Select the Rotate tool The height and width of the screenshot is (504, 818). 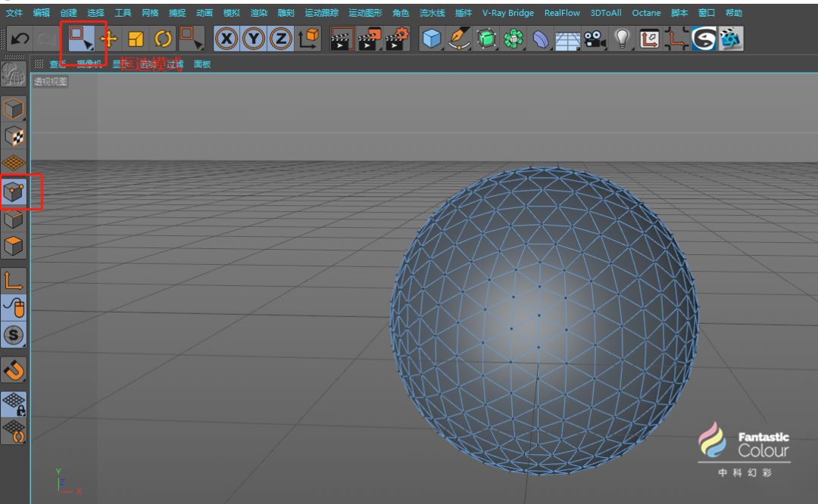[x=162, y=39]
